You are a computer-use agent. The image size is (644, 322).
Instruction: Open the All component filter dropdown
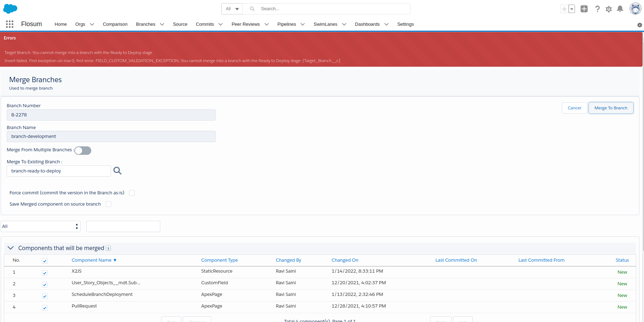(41, 226)
